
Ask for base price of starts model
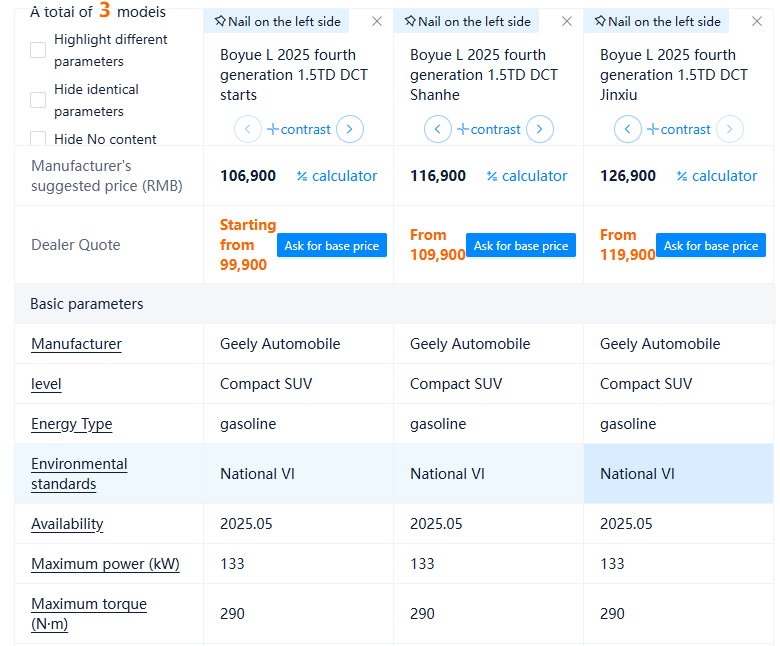(331, 246)
